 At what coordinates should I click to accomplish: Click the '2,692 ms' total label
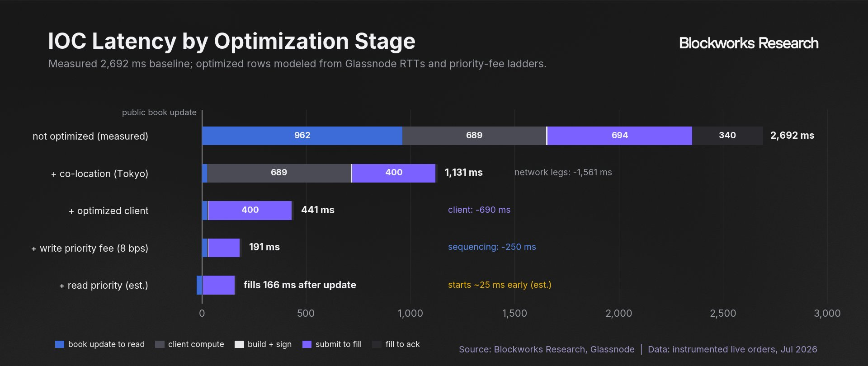click(x=792, y=136)
